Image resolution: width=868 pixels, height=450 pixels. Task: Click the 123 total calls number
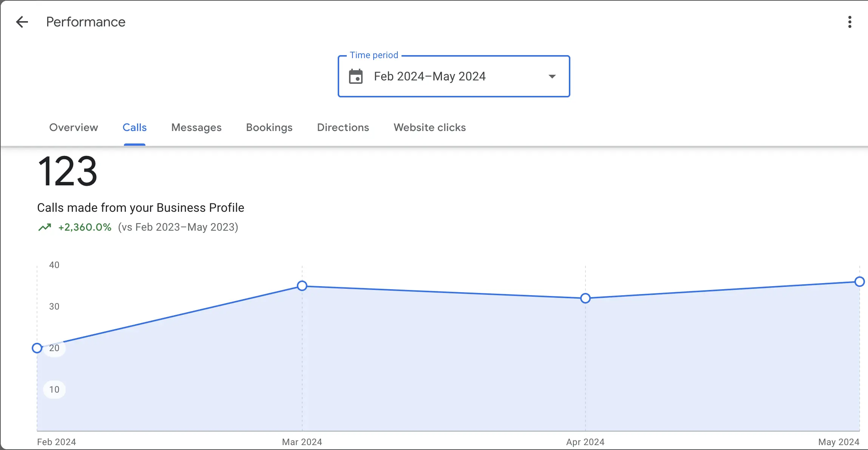[68, 172]
